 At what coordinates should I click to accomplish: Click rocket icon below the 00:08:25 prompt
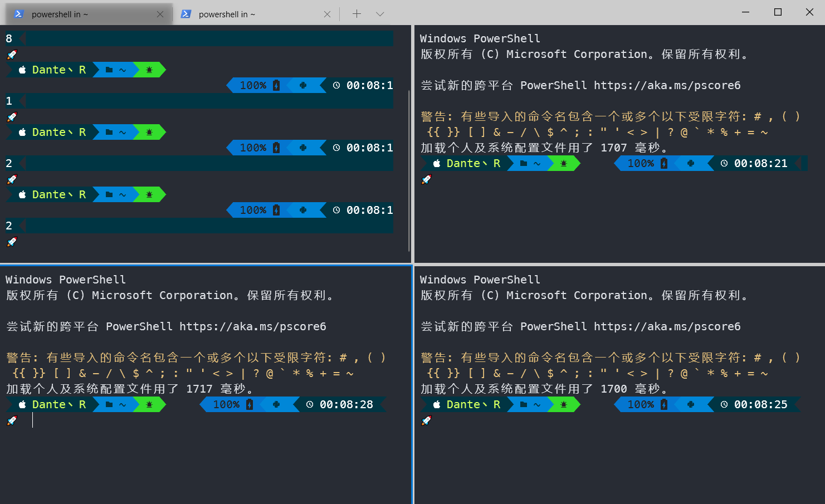tap(426, 420)
